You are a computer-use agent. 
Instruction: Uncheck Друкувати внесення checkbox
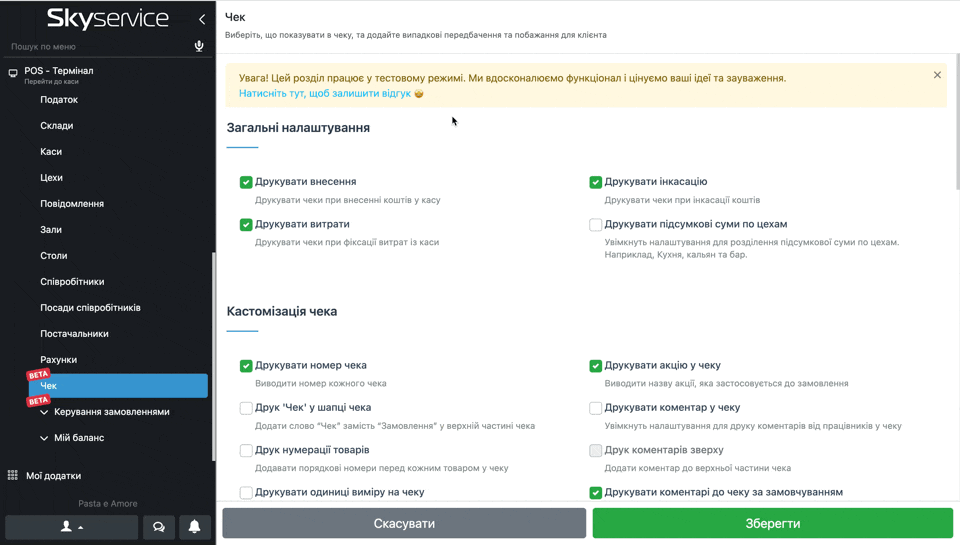click(246, 182)
